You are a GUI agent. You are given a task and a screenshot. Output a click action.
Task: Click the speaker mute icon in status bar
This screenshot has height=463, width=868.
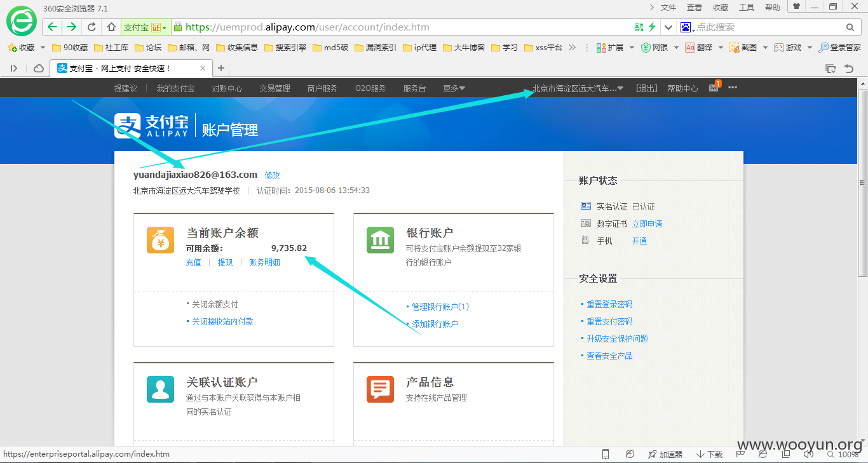point(808,454)
